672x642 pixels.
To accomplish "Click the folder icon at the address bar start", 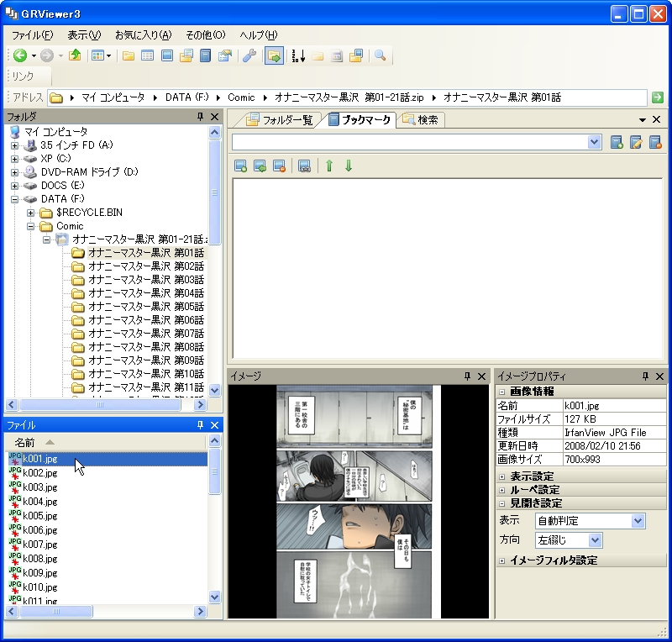I will click(56, 97).
